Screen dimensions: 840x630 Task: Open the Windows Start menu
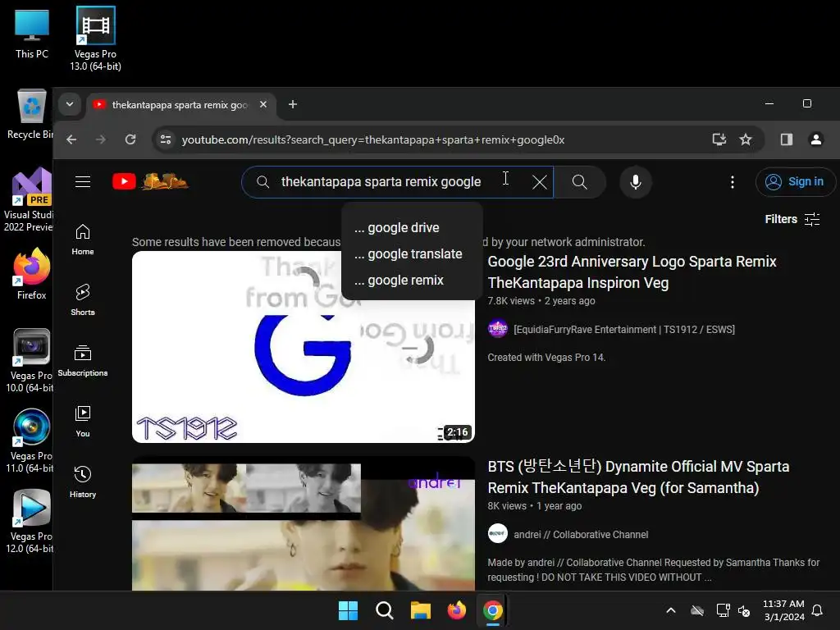click(x=348, y=610)
